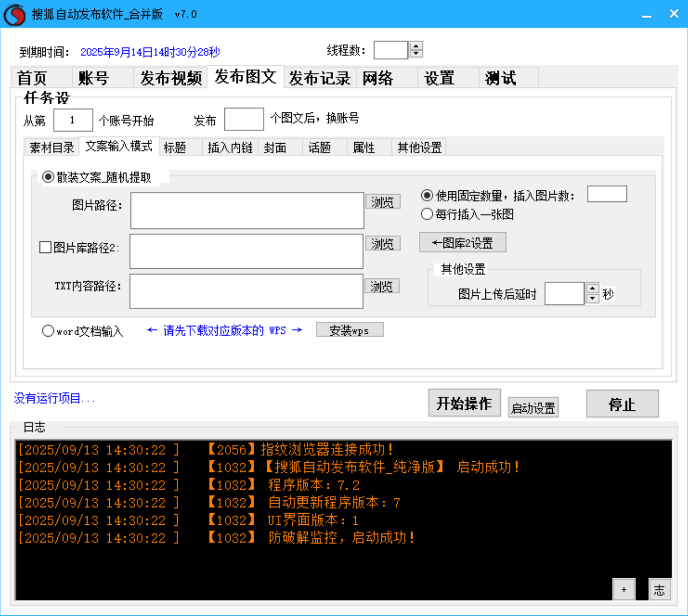Click the 安装wps button
Image resolution: width=688 pixels, height=616 pixels.
(x=350, y=329)
